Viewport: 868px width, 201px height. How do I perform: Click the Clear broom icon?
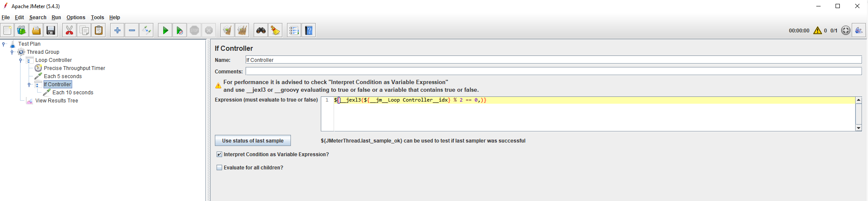pyautogui.click(x=227, y=30)
